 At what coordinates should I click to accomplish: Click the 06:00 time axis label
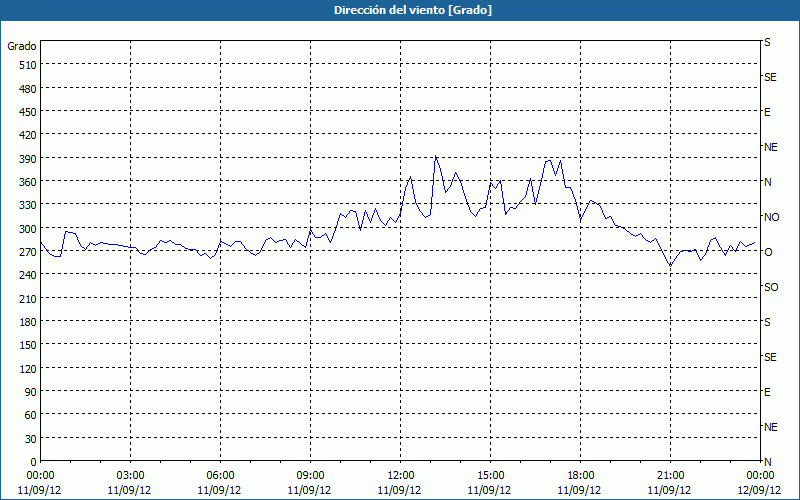click(220, 476)
